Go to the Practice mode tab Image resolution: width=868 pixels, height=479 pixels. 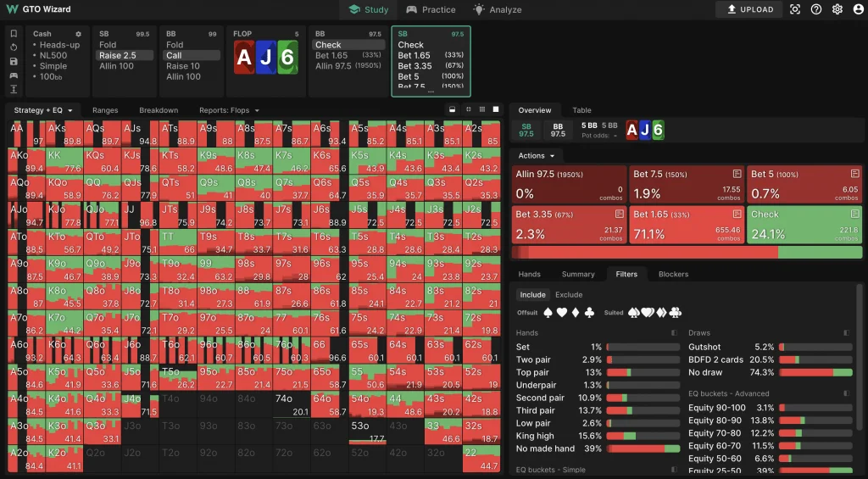(x=431, y=10)
